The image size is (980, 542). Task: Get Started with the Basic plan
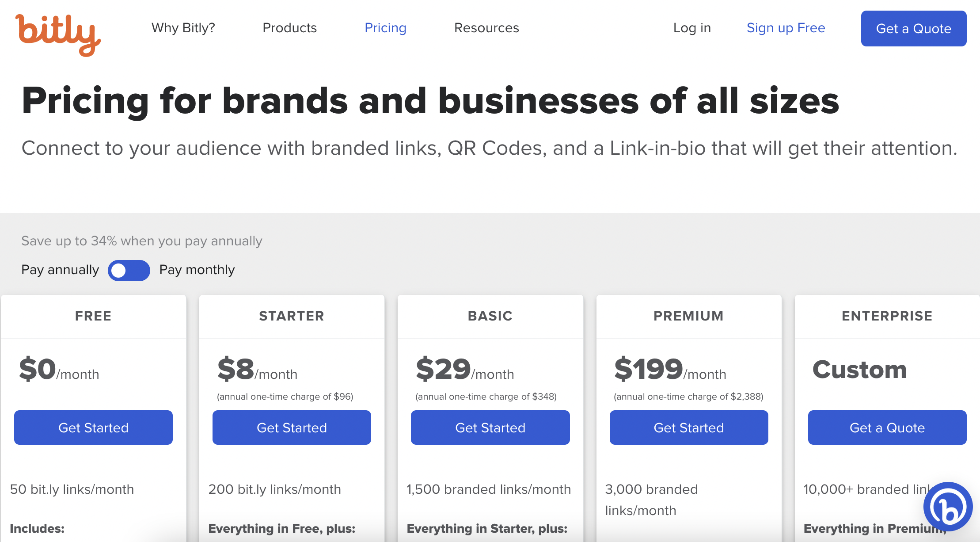point(490,427)
